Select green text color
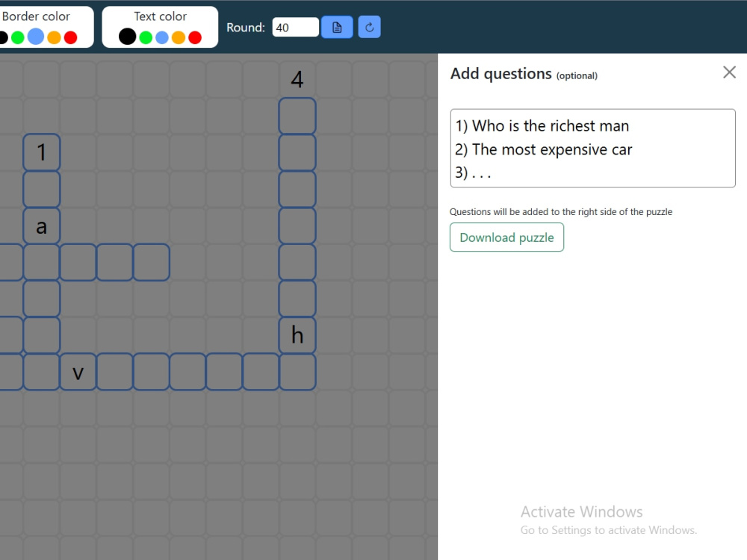The height and width of the screenshot is (560, 747). (x=146, y=37)
